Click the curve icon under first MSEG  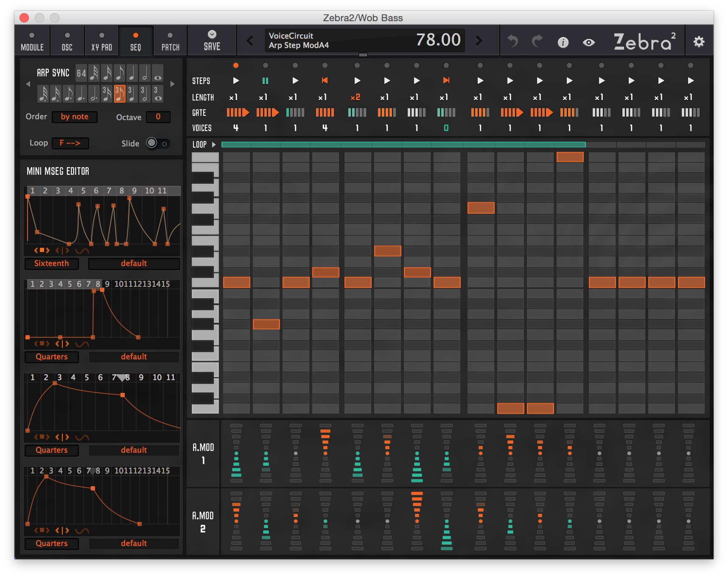point(82,250)
